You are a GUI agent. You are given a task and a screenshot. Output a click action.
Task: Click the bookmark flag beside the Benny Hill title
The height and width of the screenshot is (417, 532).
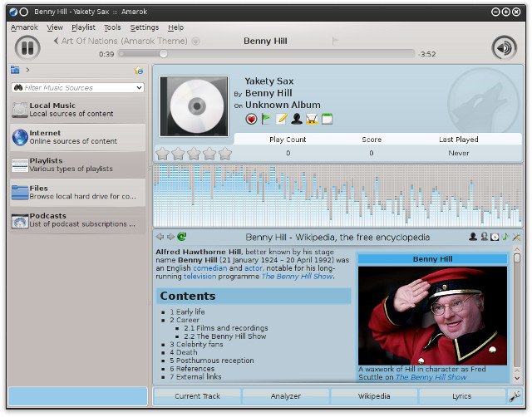(335, 41)
